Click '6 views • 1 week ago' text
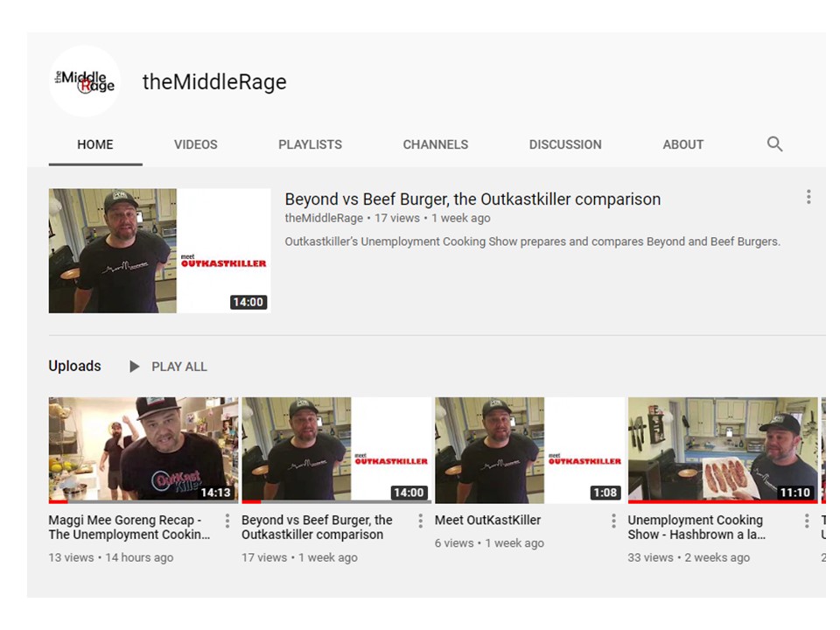The image size is (840, 630). tap(489, 543)
